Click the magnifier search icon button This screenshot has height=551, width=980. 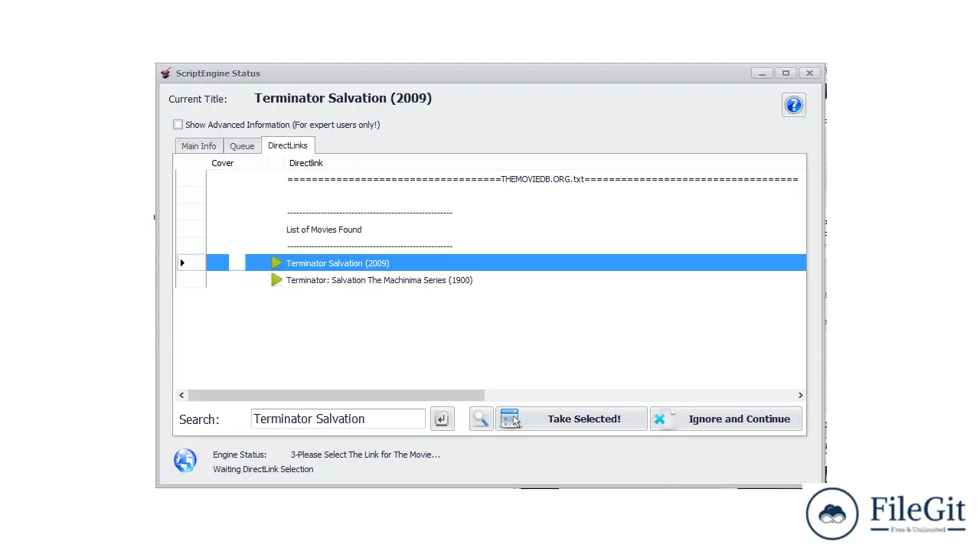481,419
